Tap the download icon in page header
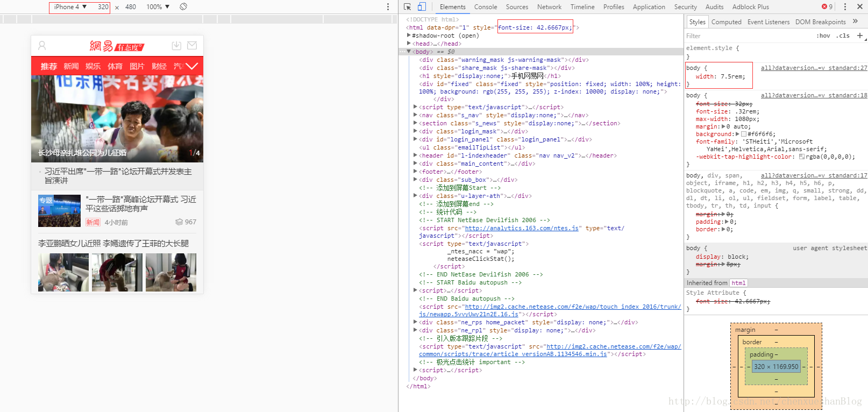Image resolution: width=868 pixels, height=412 pixels. tap(176, 46)
